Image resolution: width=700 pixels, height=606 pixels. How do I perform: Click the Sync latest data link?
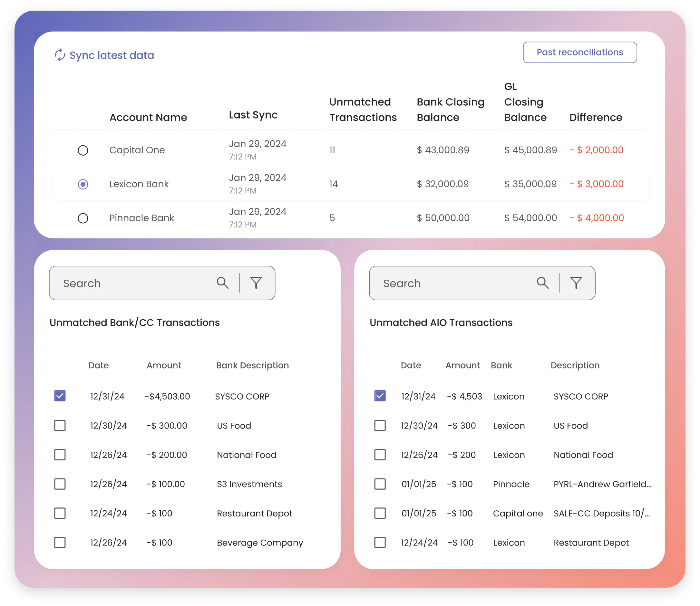coord(104,55)
